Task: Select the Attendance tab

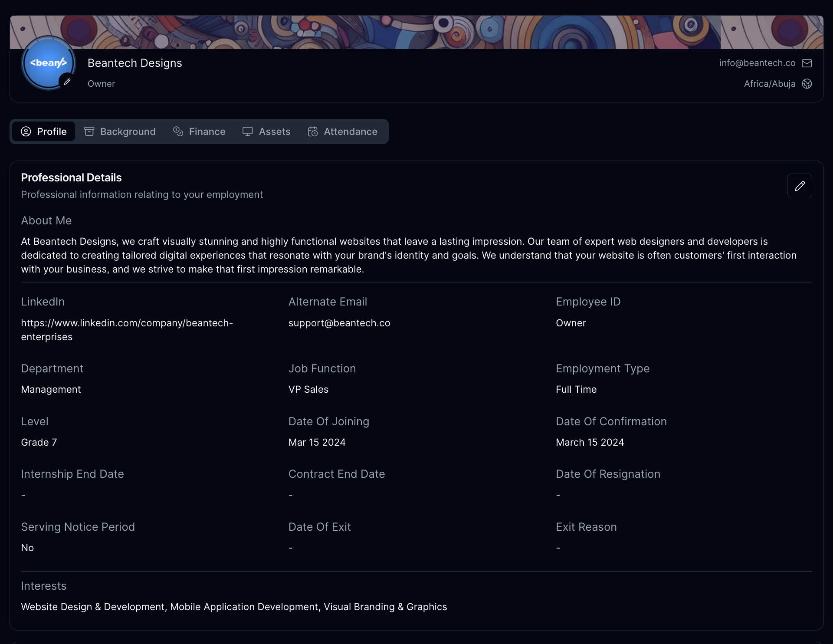Action: (x=350, y=131)
